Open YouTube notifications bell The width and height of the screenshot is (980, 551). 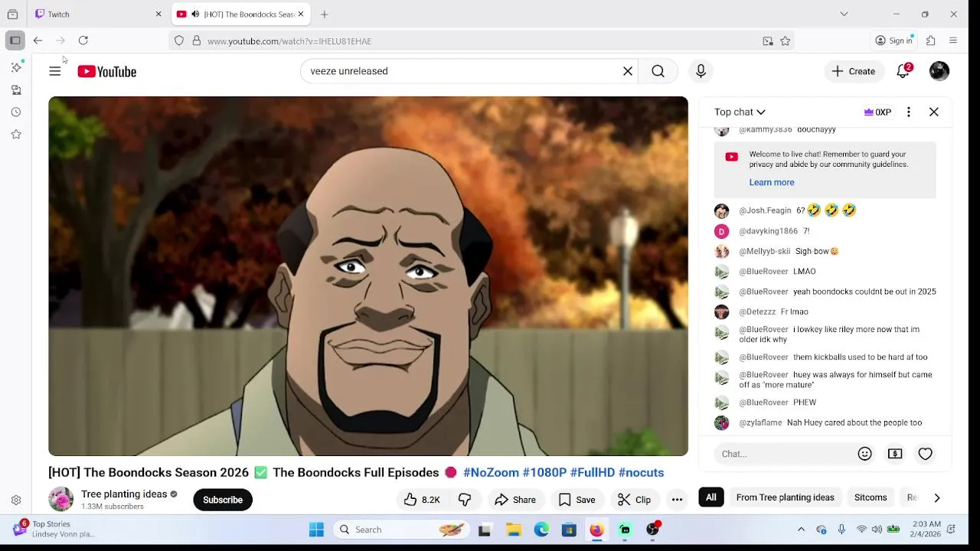[903, 71]
